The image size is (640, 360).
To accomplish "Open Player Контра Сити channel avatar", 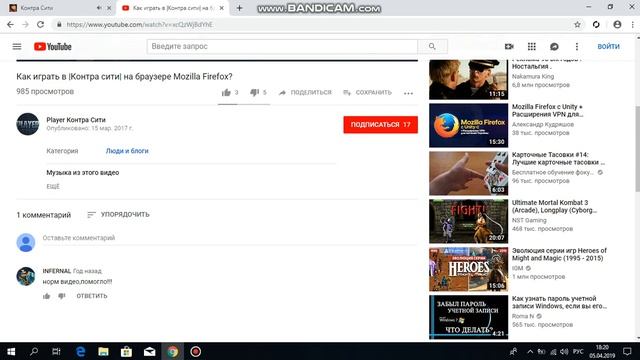I will click(28, 124).
